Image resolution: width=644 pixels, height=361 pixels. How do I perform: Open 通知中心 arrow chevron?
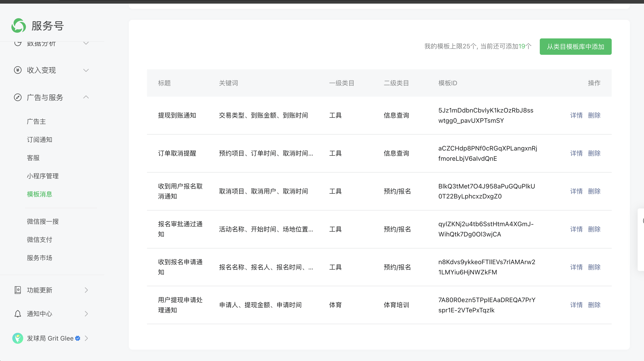coord(86,313)
